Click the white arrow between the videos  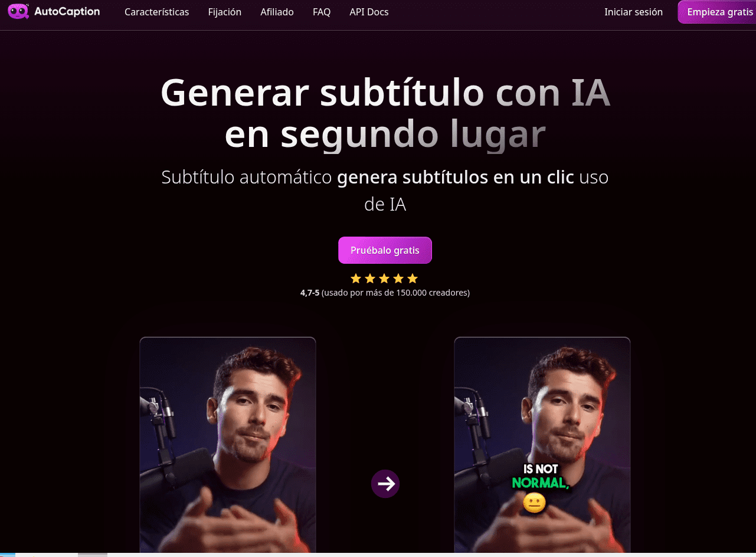click(385, 484)
